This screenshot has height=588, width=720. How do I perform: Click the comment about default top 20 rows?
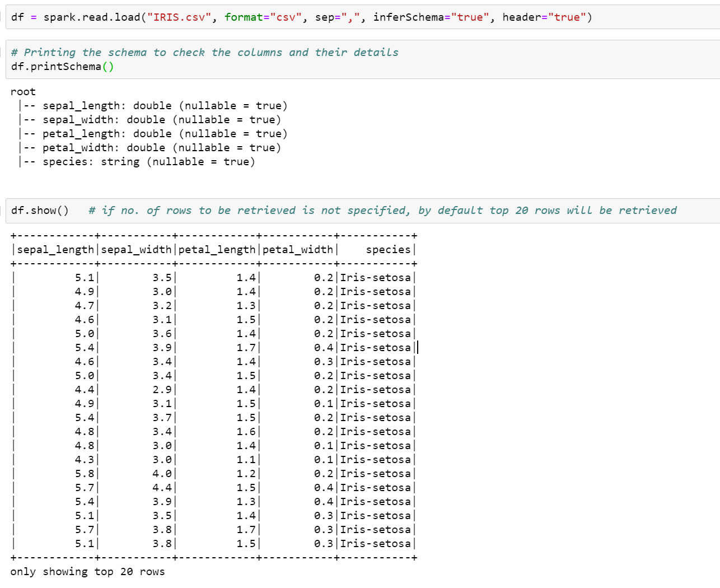pyautogui.click(x=382, y=211)
